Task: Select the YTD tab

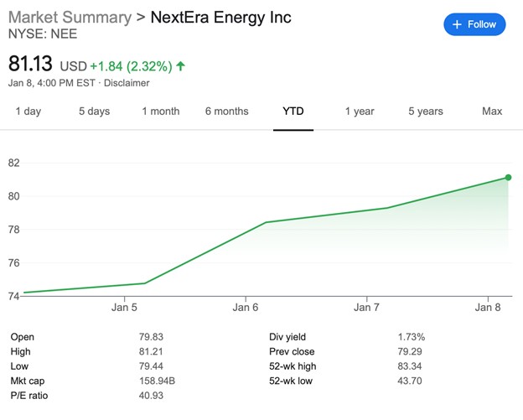Action: click(293, 111)
